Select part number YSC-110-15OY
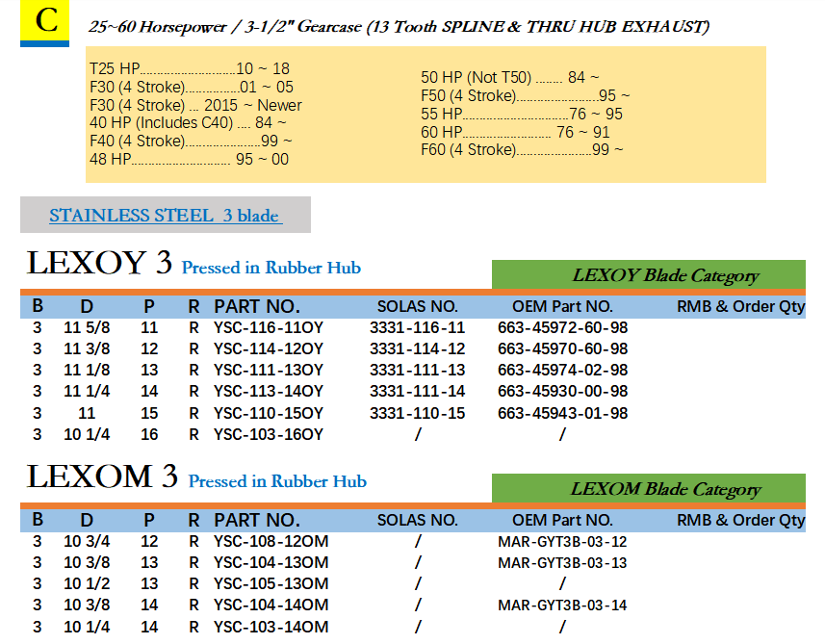Screen dimensions: 825x644 (269, 413)
